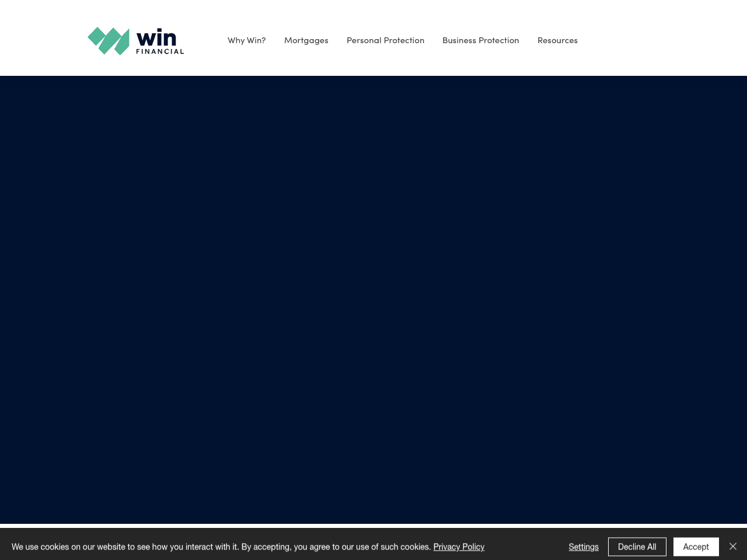Dismiss the cookie banner with X
Viewport: 747px width, 560px height.
click(733, 547)
